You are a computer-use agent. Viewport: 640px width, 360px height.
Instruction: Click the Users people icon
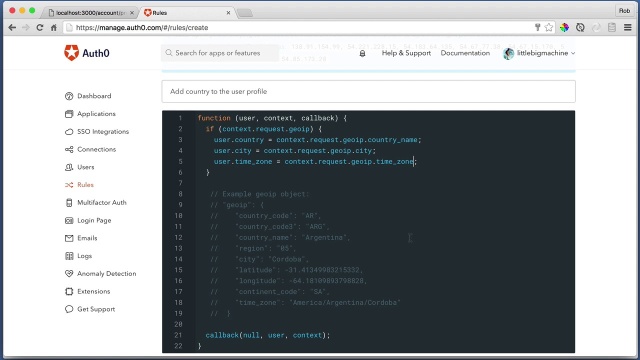tap(69, 167)
